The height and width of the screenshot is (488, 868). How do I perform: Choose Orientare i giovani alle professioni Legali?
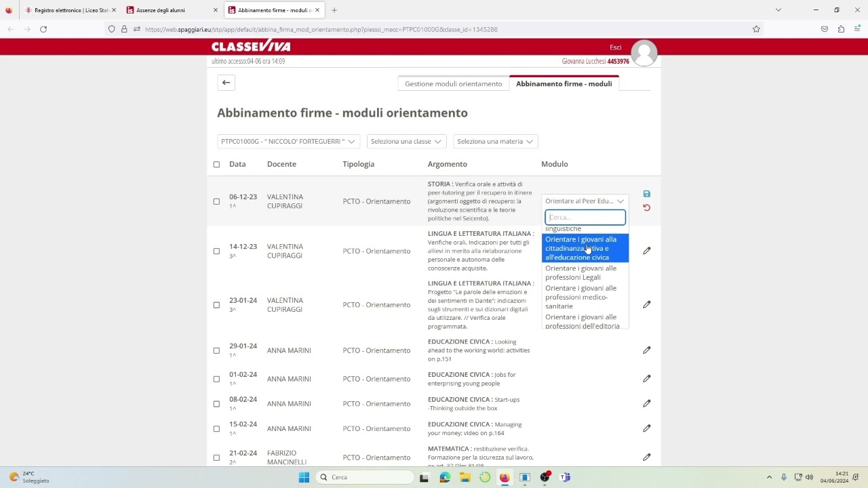click(585, 272)
